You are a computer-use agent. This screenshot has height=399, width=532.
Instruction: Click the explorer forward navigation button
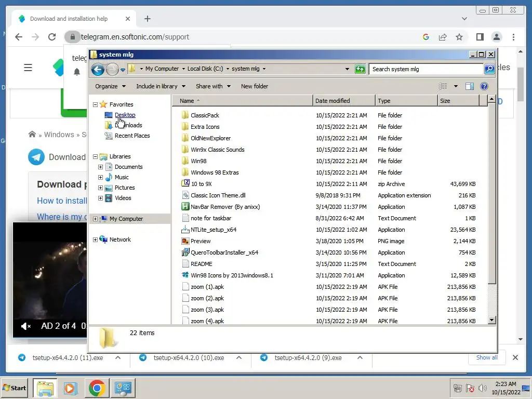pos(112,70)
